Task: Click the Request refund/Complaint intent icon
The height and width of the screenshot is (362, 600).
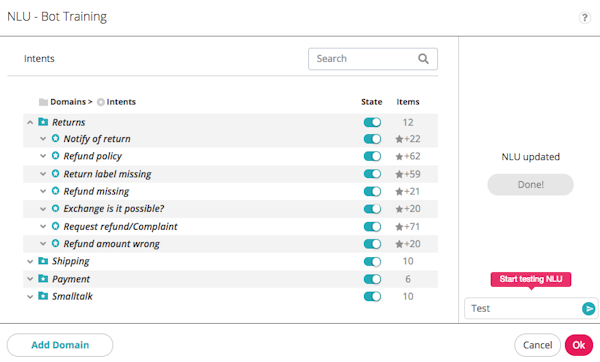Action: 55,226
